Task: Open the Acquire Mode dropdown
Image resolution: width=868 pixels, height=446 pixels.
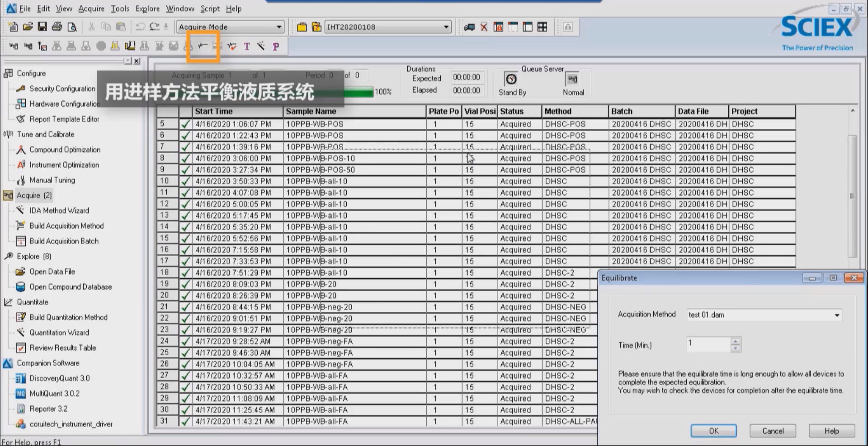Action: (279, 27)
